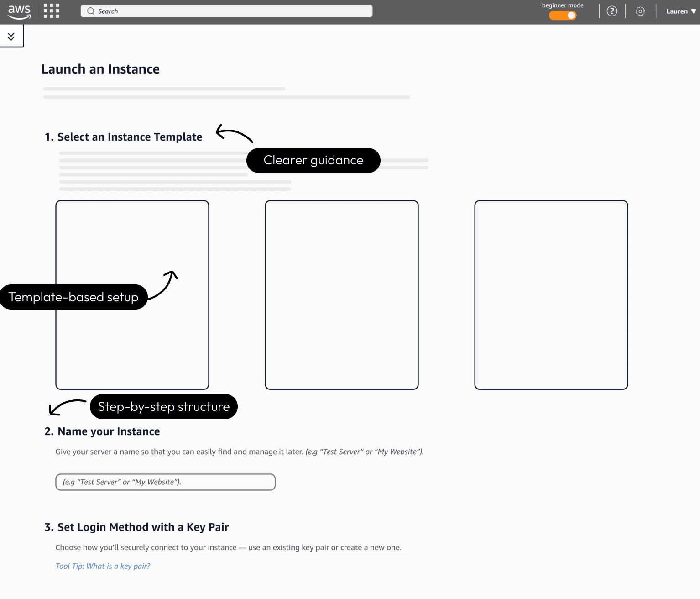Select the middle instance template card

coord(342,295)
